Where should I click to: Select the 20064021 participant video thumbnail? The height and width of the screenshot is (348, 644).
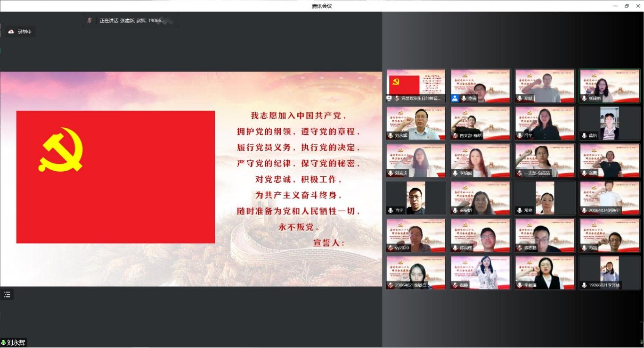[416, 273]
